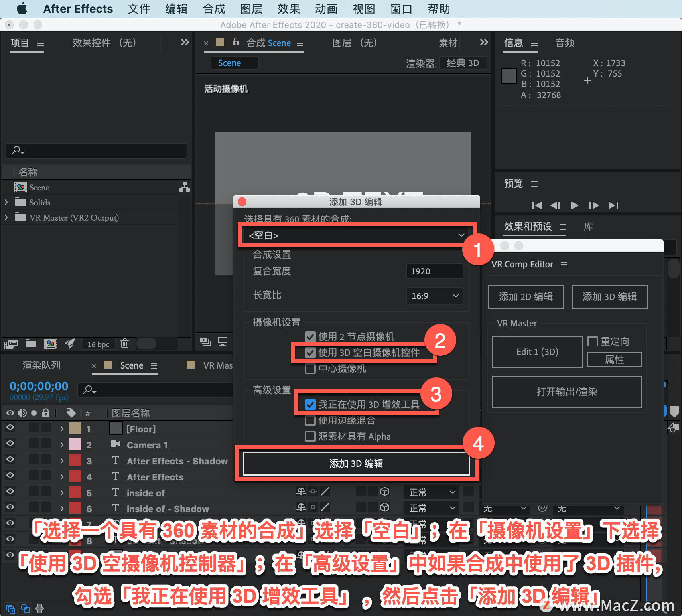Image resolution: width=682 pixels, height=616 pixels.
Task: Open the 文件 menu
Action: [x=139, y=9]
